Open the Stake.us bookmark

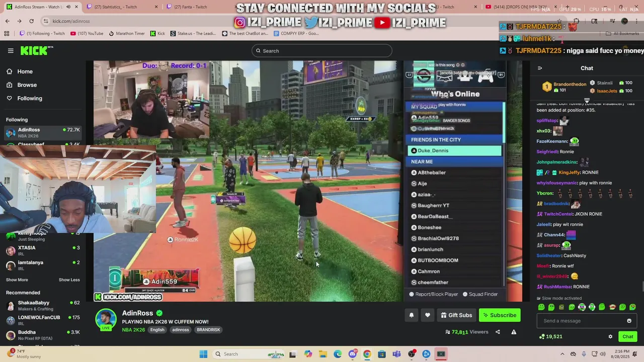coord(193,34)
